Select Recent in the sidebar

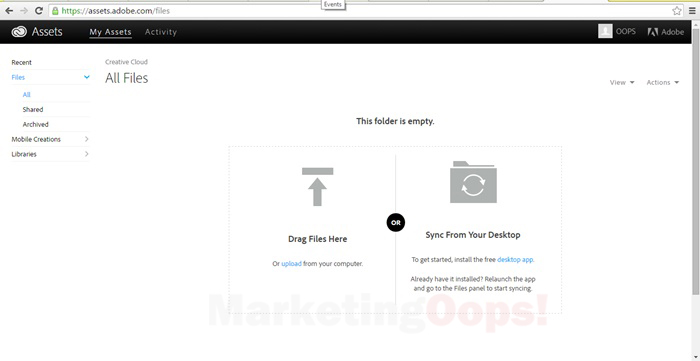click(x=21, y=62)
